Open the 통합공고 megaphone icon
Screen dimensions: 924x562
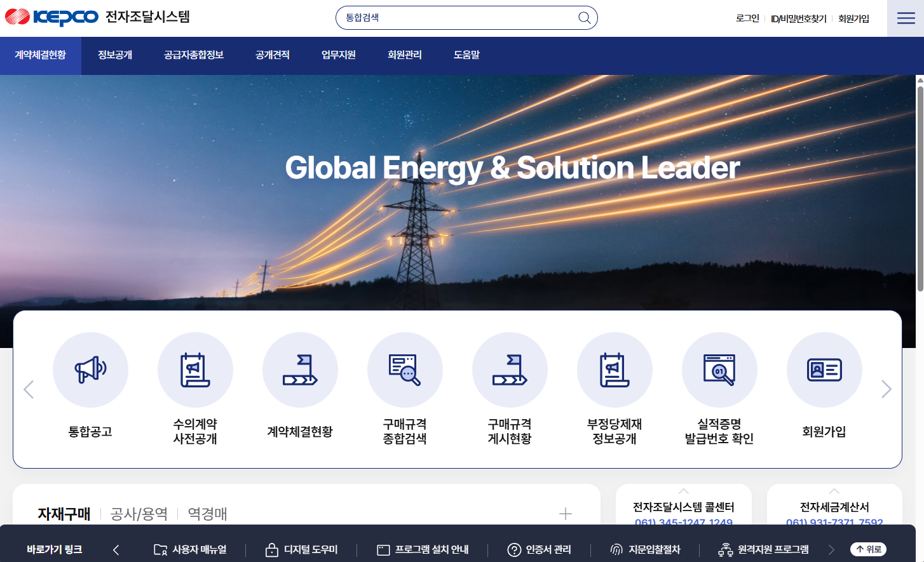[90, 370]
